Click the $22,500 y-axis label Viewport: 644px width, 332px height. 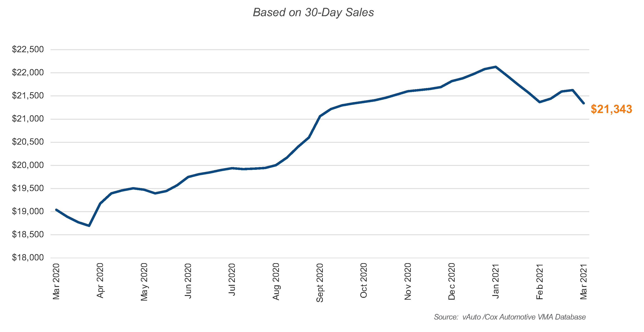28,49
